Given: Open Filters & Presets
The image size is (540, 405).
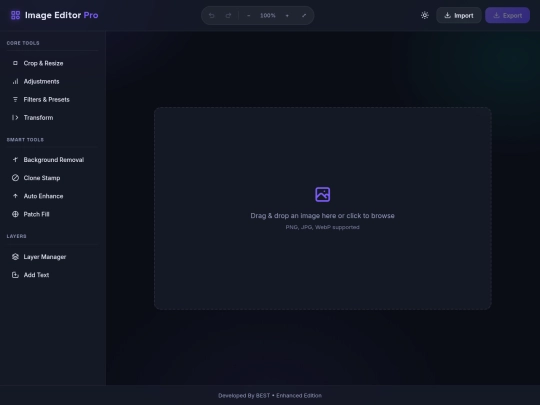Looking at the screenshot, I should pyautogui.click(x=52, y=100).
